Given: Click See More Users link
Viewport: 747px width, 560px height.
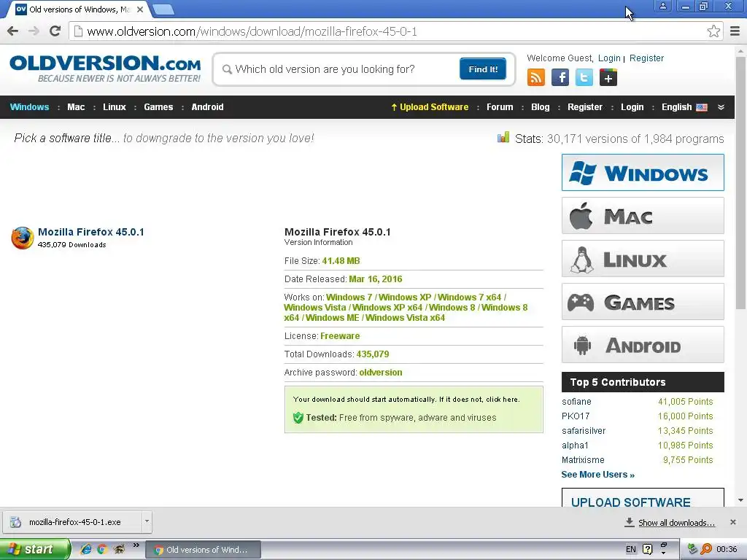Looking at the screenshot, I should pos(598,474).
